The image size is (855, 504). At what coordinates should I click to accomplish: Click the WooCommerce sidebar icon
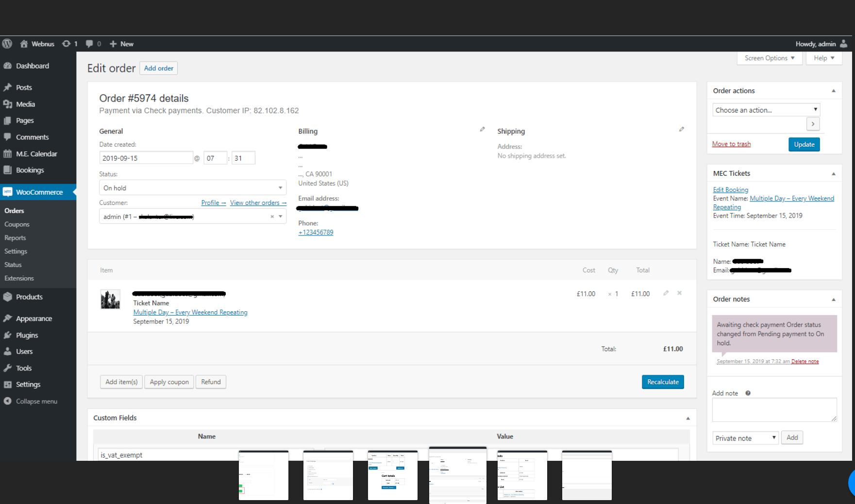(x=7, y=192)
